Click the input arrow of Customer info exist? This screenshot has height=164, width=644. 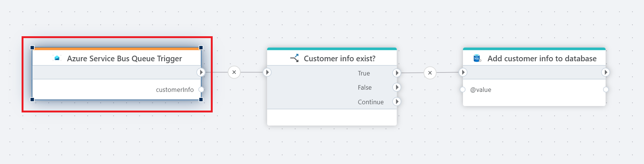pyautogui.click(x=267, y=72)
